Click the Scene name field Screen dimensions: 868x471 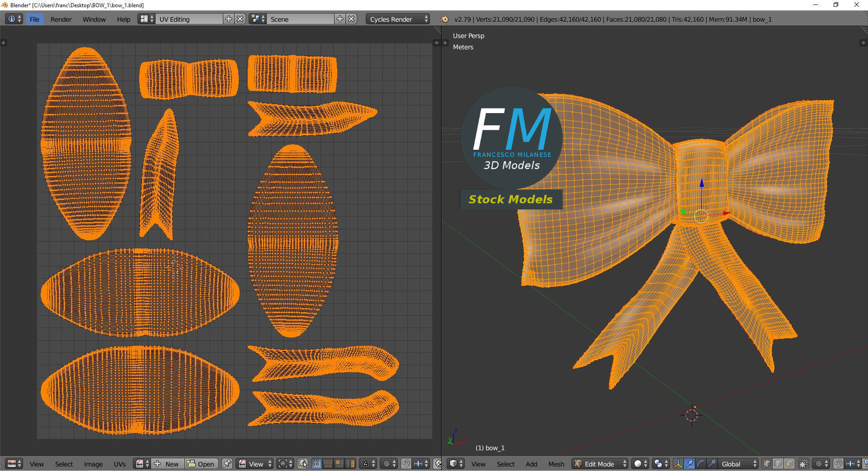[300, 19]
